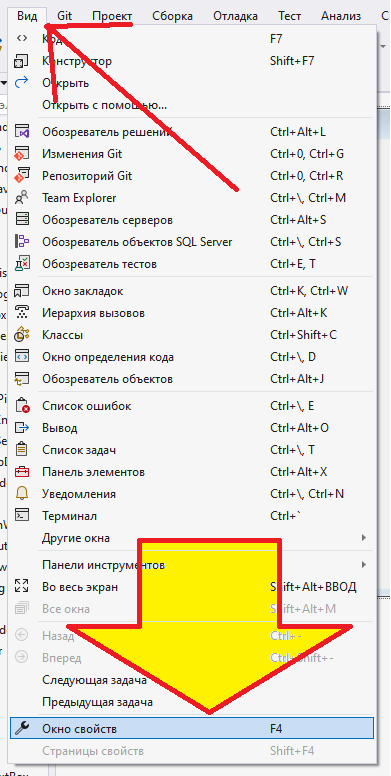Click the Обозреватель объектов icon

click(x=22, y=379)
